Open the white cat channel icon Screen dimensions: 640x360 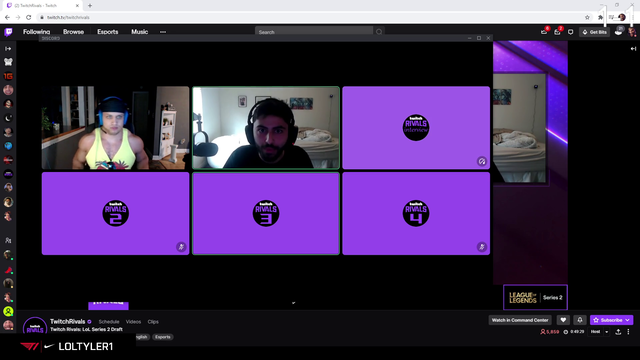[x=8, y=62]
